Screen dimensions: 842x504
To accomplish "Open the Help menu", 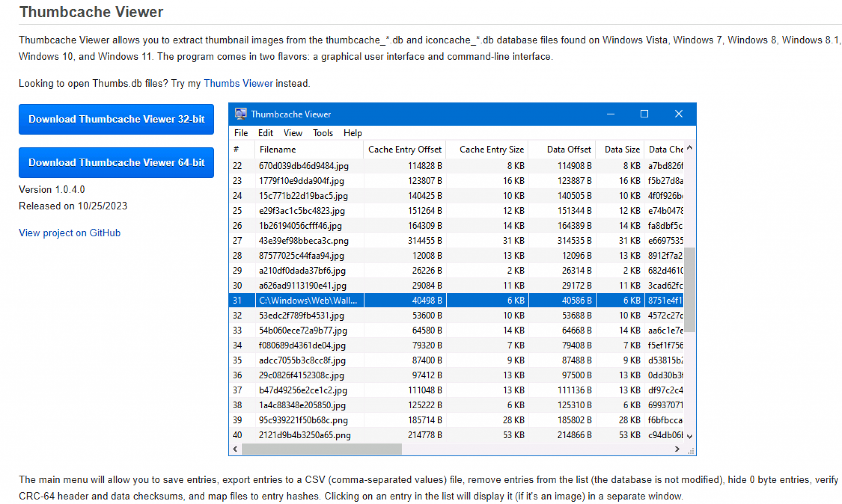I will click(x=352, y=133).
